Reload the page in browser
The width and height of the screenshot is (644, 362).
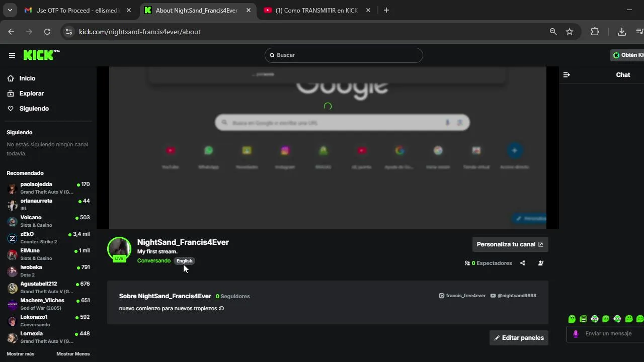[47, 32]
